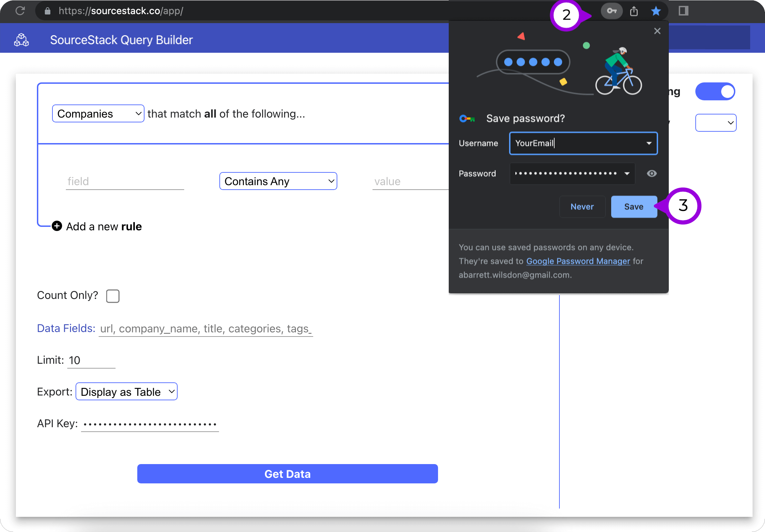Click the lock icon in address bar
765x532 pixels.
pyautogui.click(x=48, y=11)
